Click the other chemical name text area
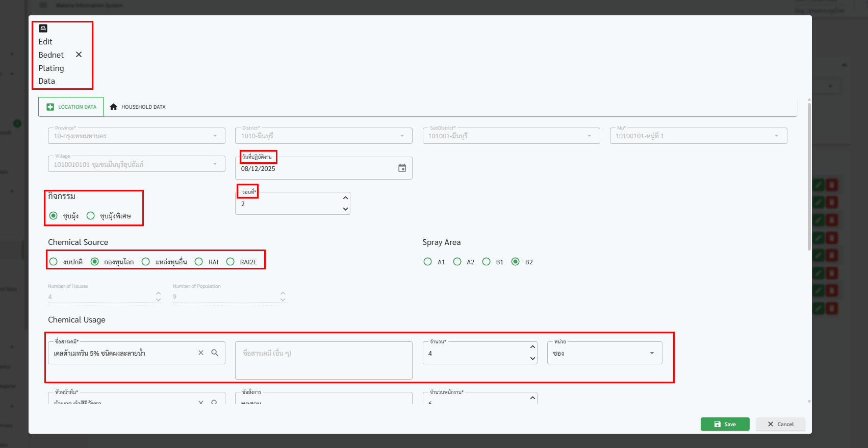This screenshot has width=868, height=448. (323, 360)
